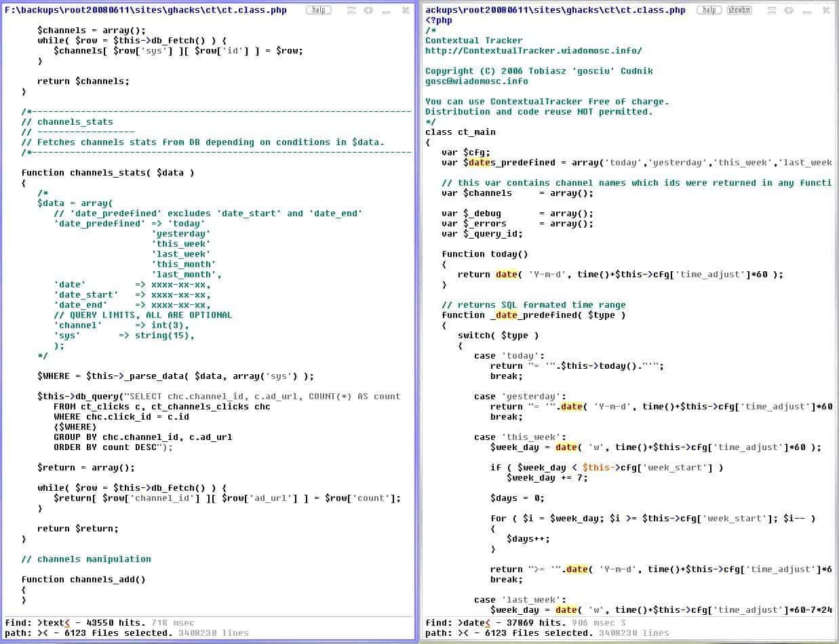The width and height of the screenshot is (839, 644).
Task: Click the help button in right window
Action: click(x=709, y=10)
